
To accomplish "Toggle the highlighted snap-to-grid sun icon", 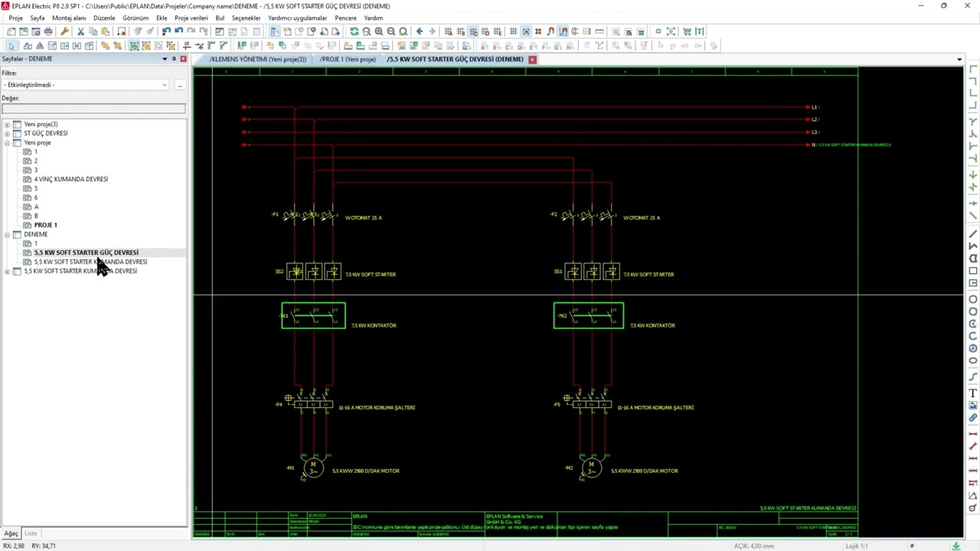I will (525, 31).
